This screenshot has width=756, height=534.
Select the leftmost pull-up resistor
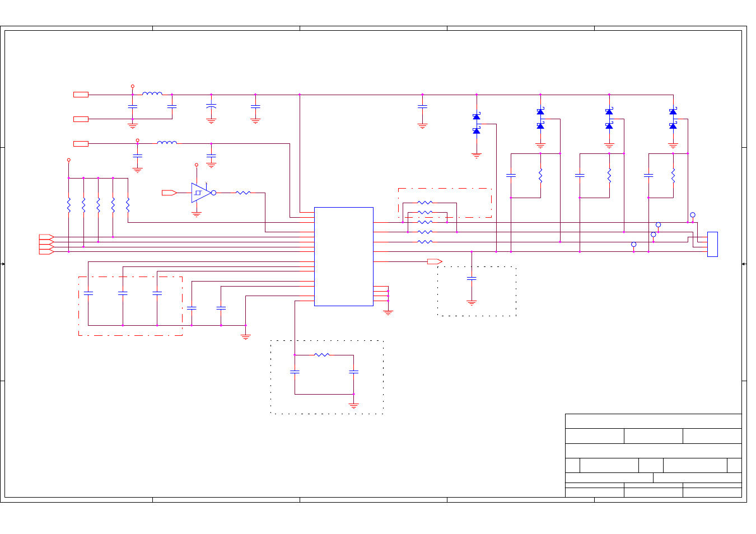point(69,205)
